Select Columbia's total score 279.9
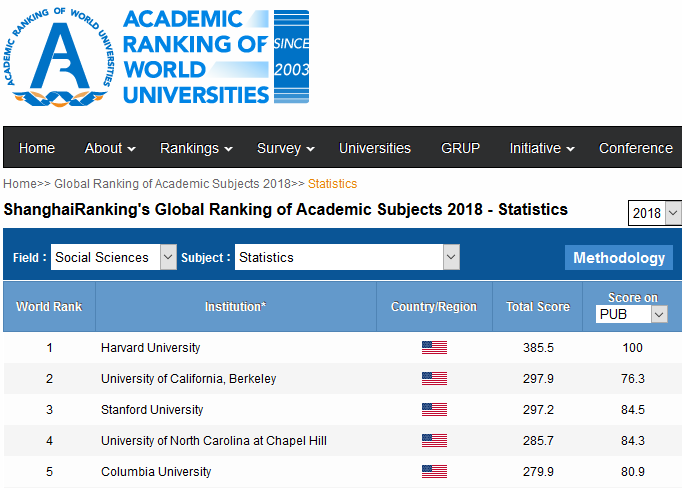The width and height of the screenshot is (682, 488). coord(538,471)
